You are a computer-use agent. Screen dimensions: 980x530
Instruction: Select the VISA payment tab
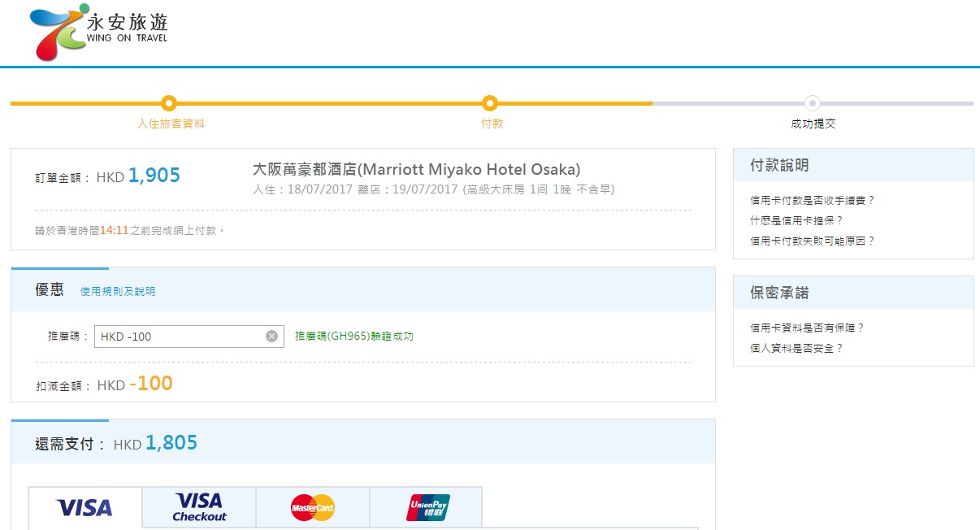pyautogui.click(x=85, y=508)
